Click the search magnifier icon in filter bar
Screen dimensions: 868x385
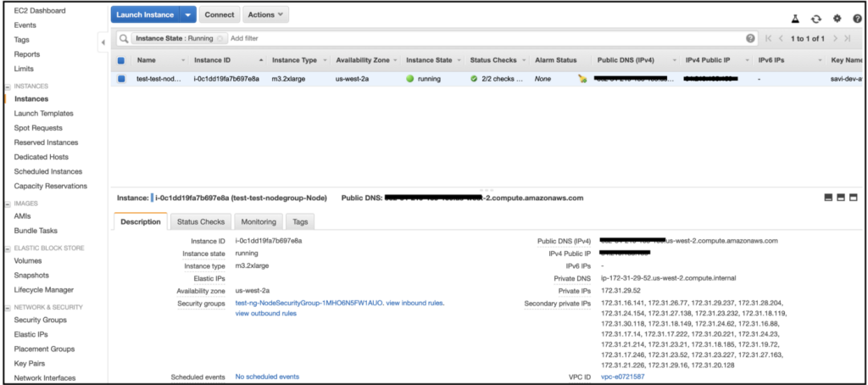(x=124, y=39)
